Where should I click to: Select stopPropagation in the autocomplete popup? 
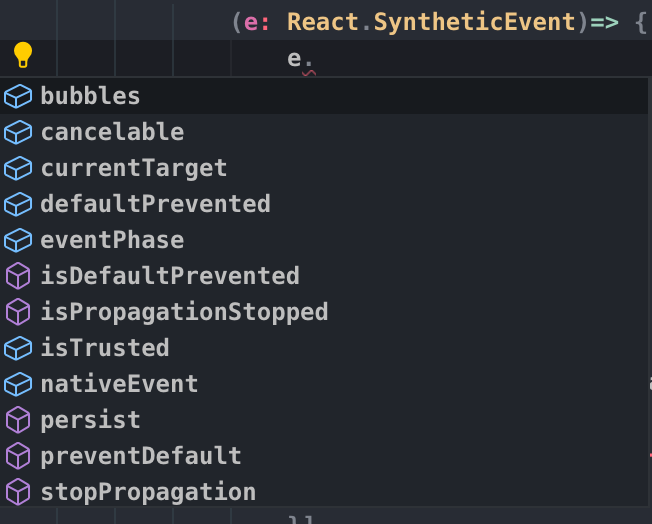click(x=148, y=492)
